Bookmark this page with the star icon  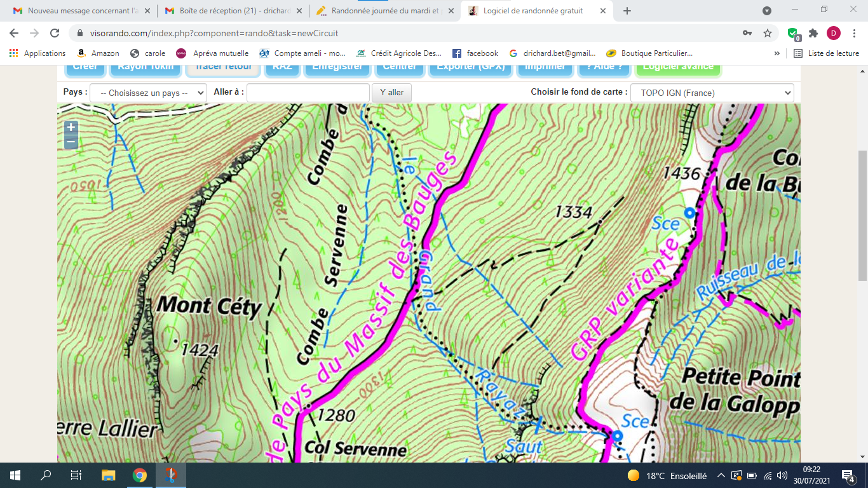click(768, 33)
